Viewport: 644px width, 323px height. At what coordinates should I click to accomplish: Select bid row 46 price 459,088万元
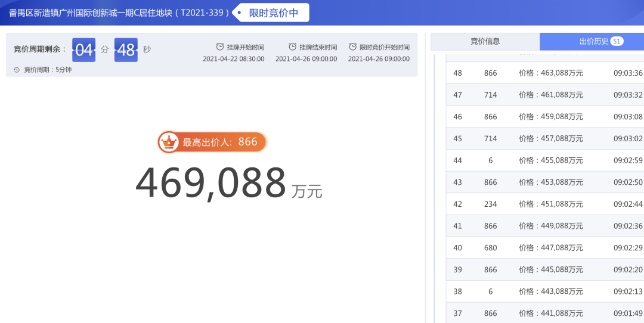coord(545,117)
